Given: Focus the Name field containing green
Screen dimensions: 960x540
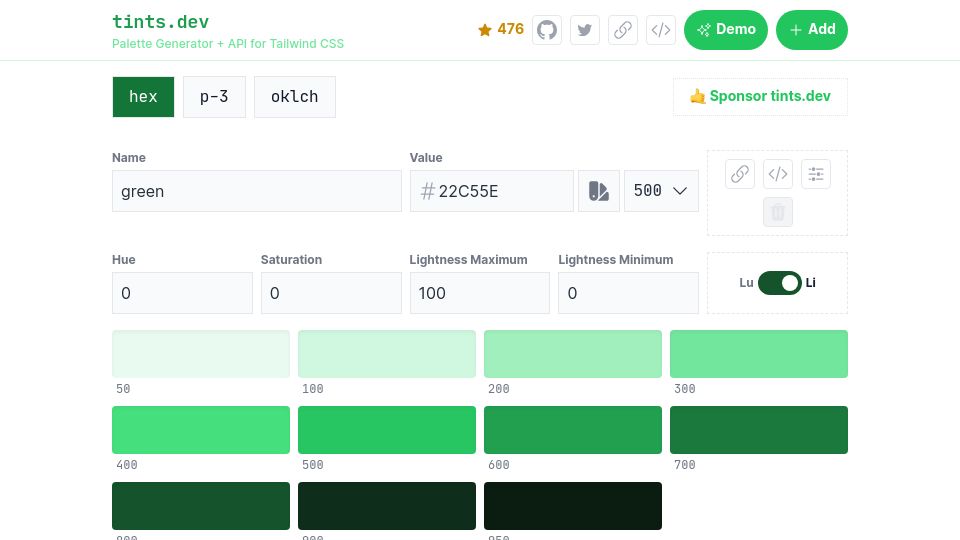Looking at the screenshot, I should [257, 191].
